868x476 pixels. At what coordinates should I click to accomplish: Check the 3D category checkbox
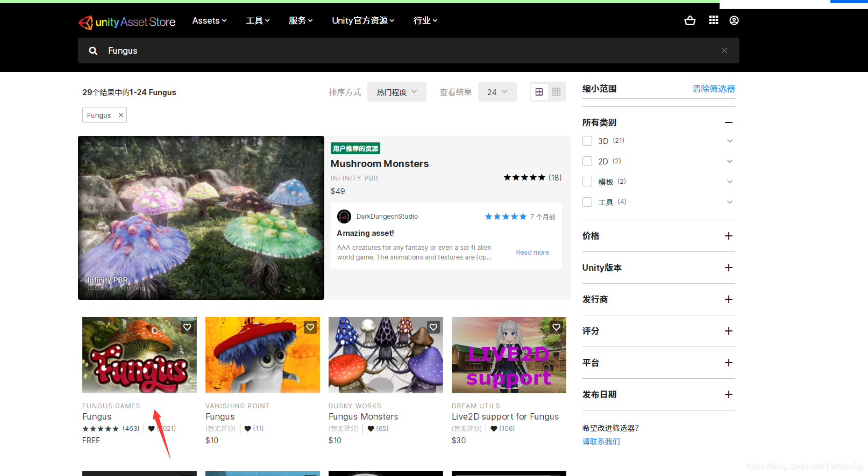pos(587,141)
